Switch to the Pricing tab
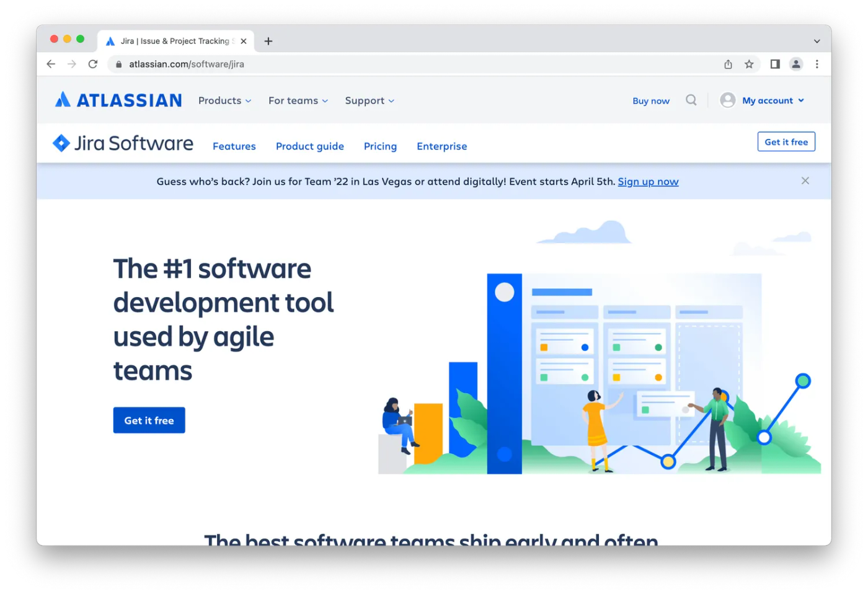Image resolution: width=868 pixels, height=594 pixels. coord(380,146)
